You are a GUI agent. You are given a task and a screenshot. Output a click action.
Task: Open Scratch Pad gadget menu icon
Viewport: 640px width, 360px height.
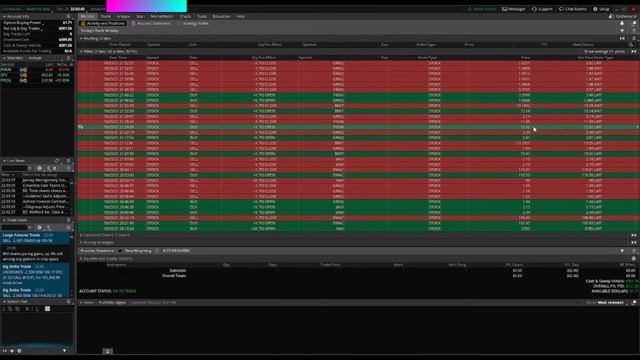click(x=68, y=302)
